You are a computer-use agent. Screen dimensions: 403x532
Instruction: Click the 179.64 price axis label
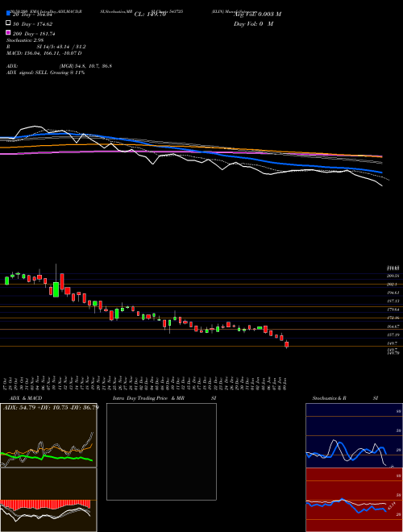393,310
